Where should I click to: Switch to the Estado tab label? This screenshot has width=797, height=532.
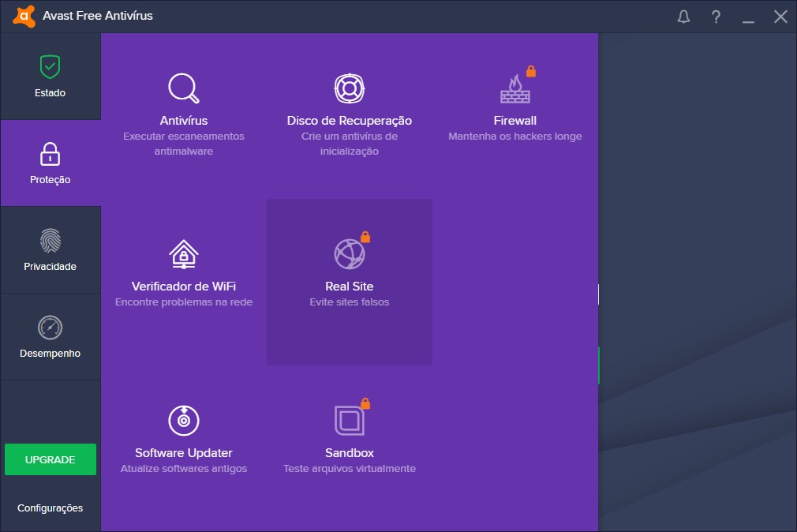[50, 92]
